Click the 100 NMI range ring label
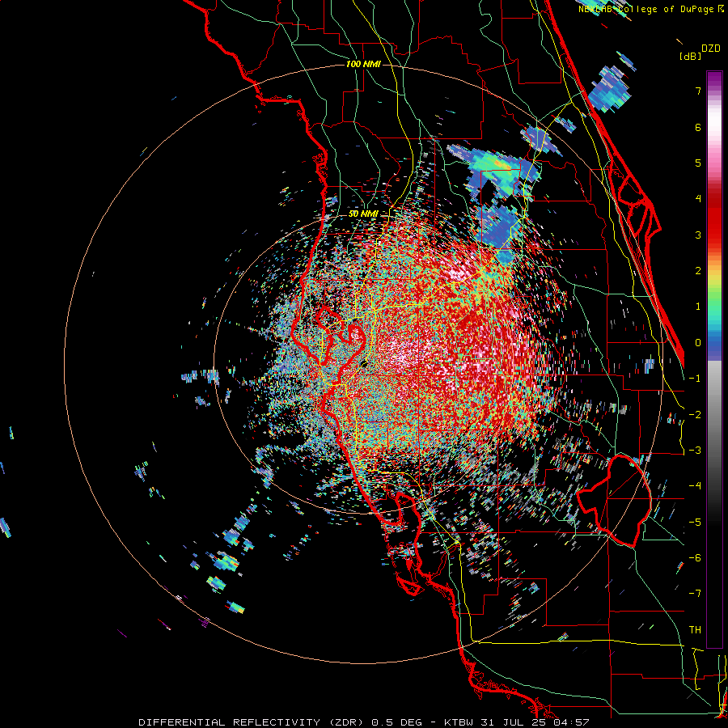The image size is (728, 728). [x=363, y=64]
